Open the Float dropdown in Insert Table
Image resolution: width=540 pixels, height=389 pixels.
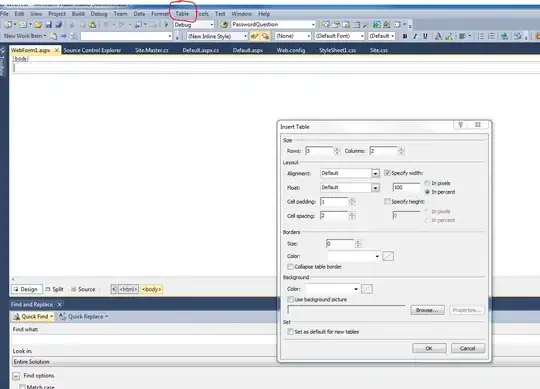pos(375,188)
